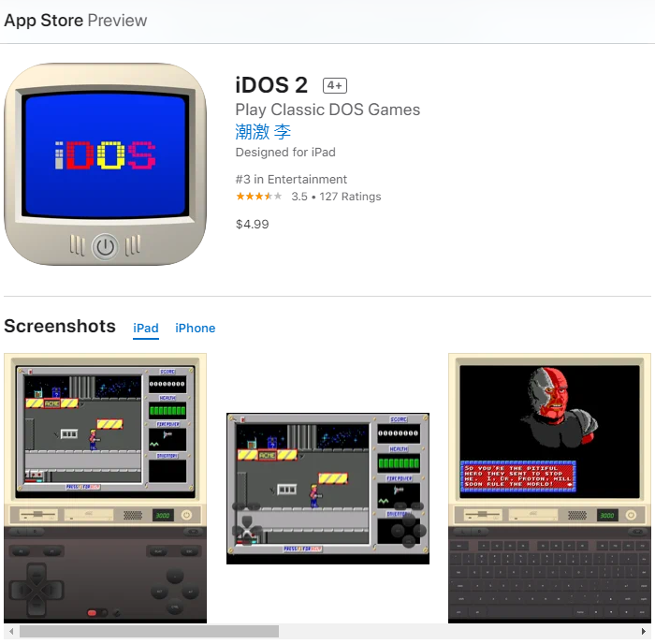655x644 pixels.
Task: Click the star rating icons
Action: pyautogui.click(x=259, y=196)
